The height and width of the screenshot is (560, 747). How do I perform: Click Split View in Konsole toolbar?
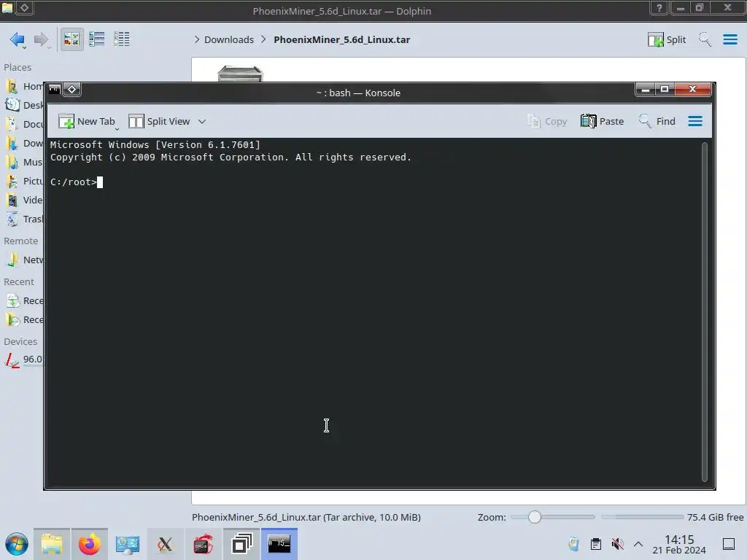click(x=159, y=122)
